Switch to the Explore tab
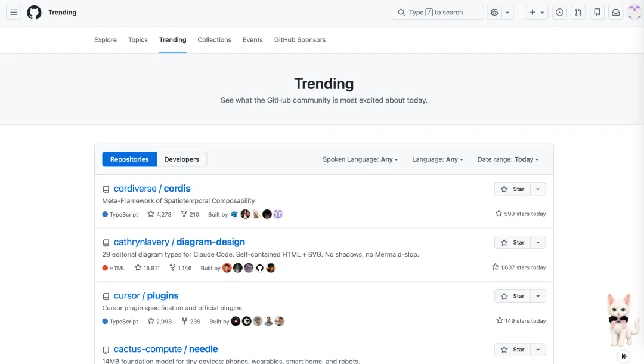 (x=106, y=40)
